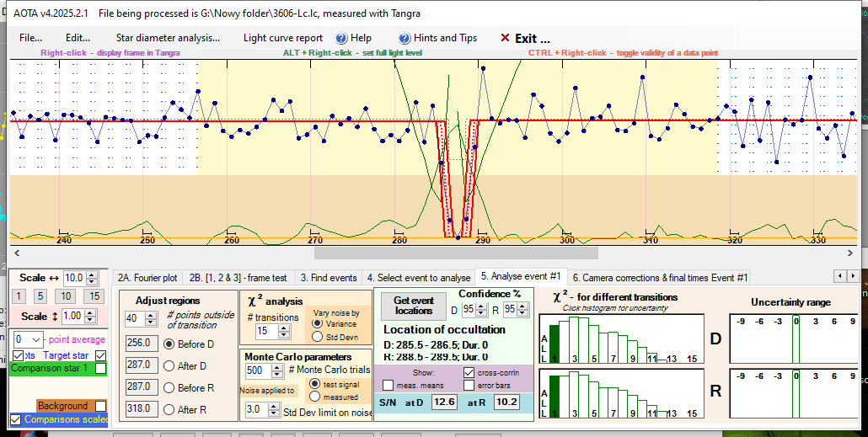This screenshot has height=437, width=868.
Task: Toggle Comparisons scaled checkbox
Action: [16, 420]
